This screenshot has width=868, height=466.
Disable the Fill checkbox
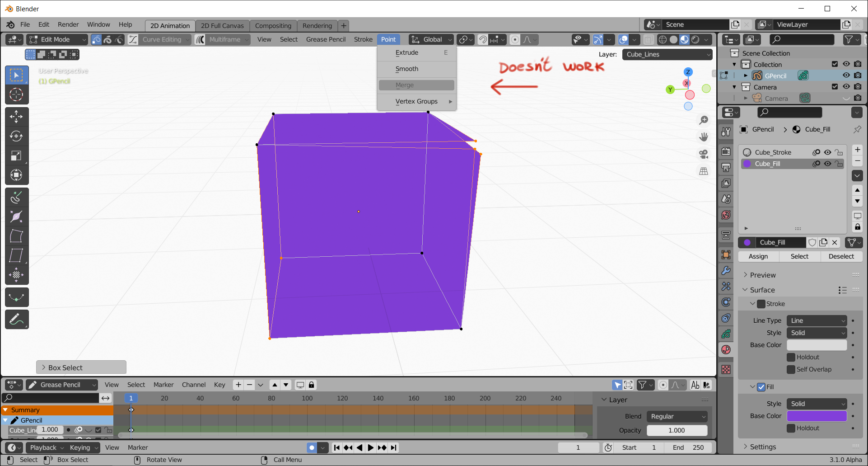761,387
